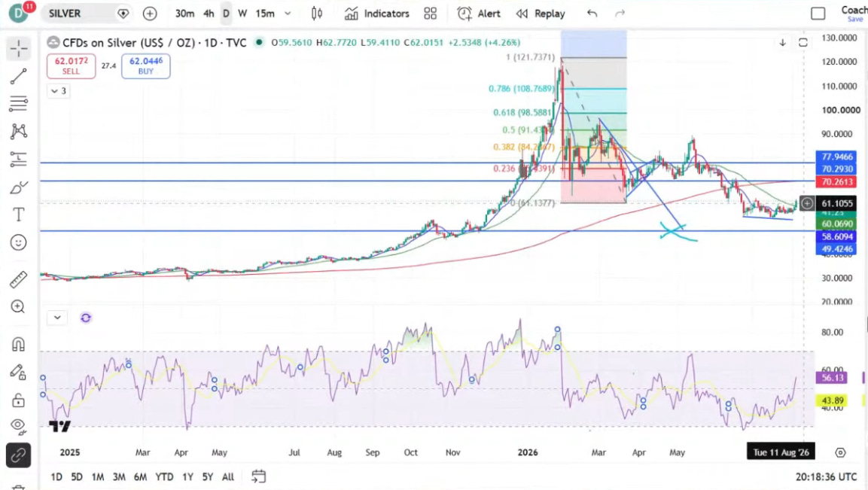Collapse the RSI pane legend chevron
This screenshot has height=490, width=868.
coord(57,317)
